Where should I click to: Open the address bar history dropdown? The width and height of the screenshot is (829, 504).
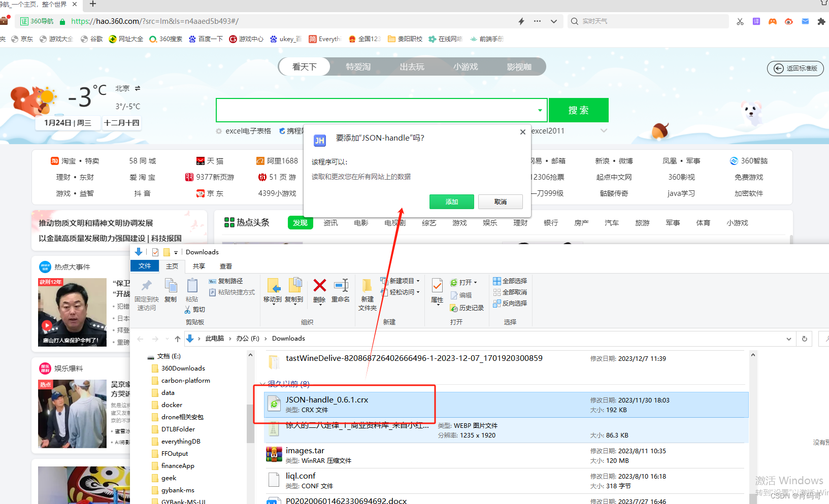tap(789, 339)
